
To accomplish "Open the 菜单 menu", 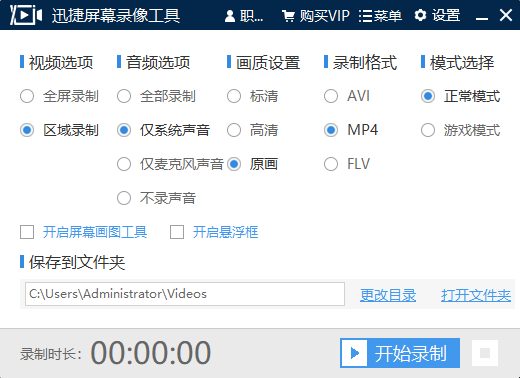I will (x=380, y=16).
